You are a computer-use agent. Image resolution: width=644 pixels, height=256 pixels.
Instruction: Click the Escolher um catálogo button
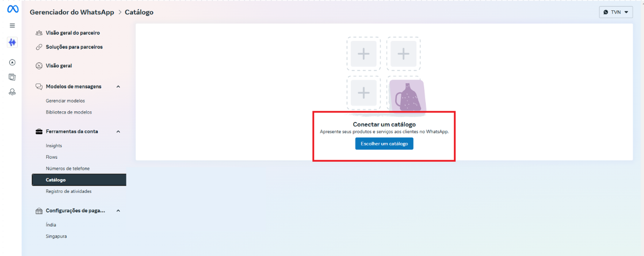tap(384, 144)
